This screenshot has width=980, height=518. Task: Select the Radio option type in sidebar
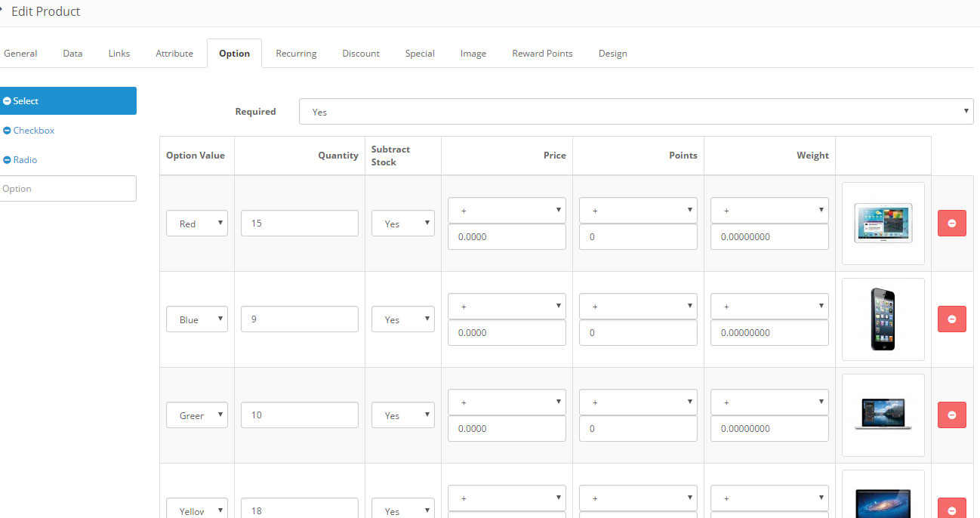(25, 159)
